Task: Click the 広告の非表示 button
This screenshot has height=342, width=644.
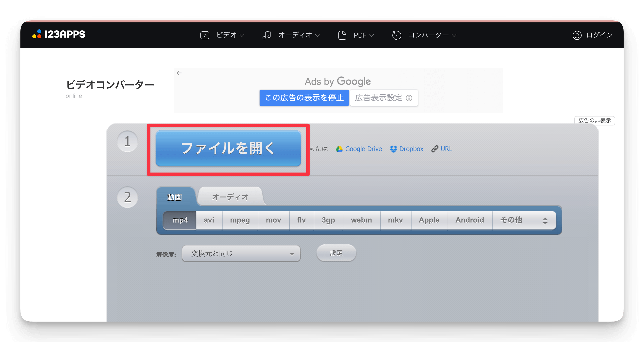Action: 595,120
